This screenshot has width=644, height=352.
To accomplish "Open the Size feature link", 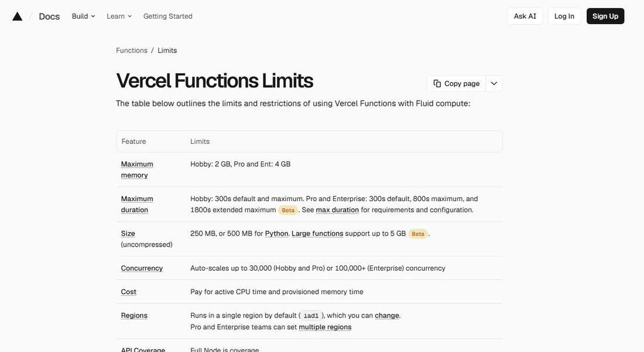I will coord(128,233).
